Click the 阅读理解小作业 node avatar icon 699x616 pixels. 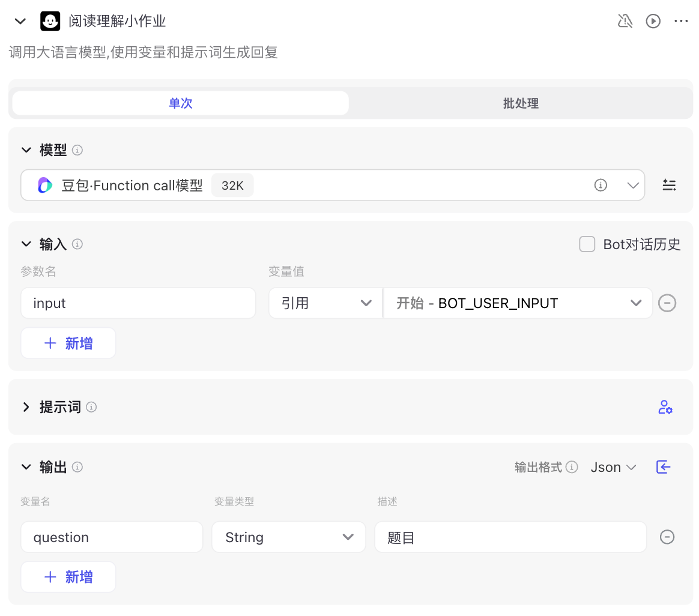(x=50, y=21)
